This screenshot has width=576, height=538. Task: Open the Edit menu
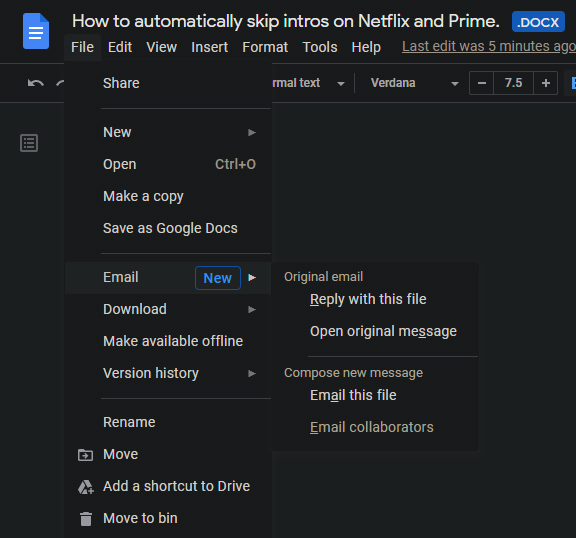[120, 47]
